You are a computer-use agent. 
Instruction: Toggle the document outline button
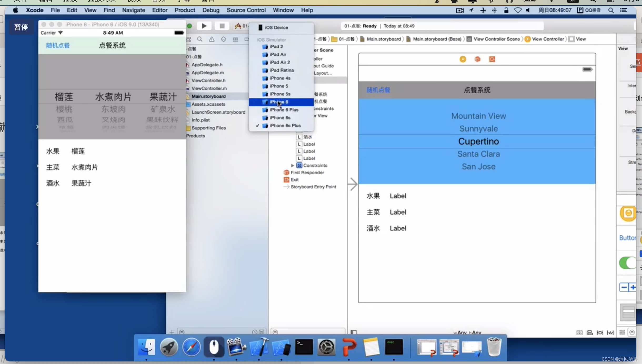(354, 332)
